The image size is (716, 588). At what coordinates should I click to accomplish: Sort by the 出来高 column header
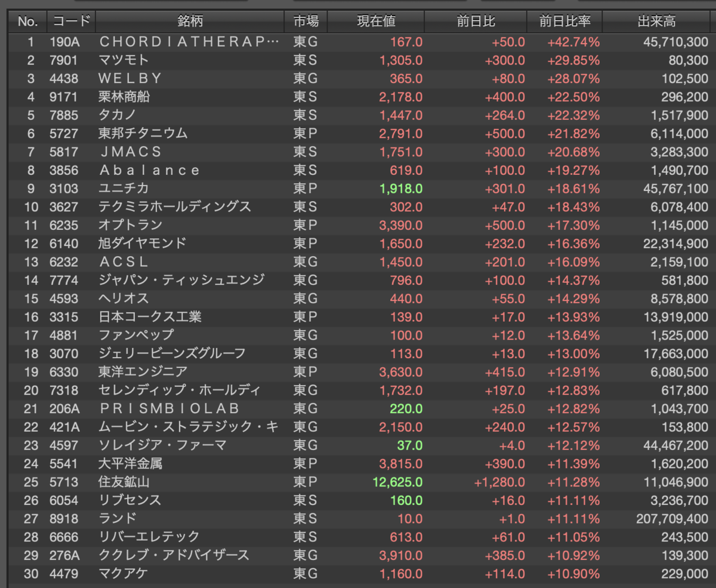[x=657, y=21]
